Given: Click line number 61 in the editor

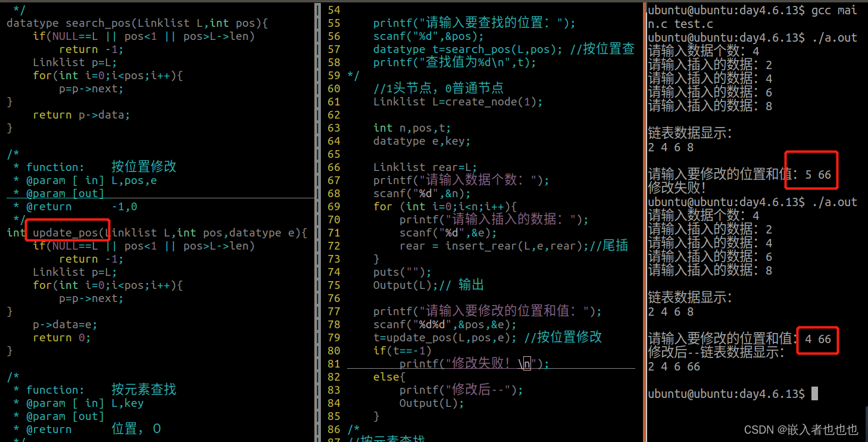Looking at the screenshot, I should (333, 101).
